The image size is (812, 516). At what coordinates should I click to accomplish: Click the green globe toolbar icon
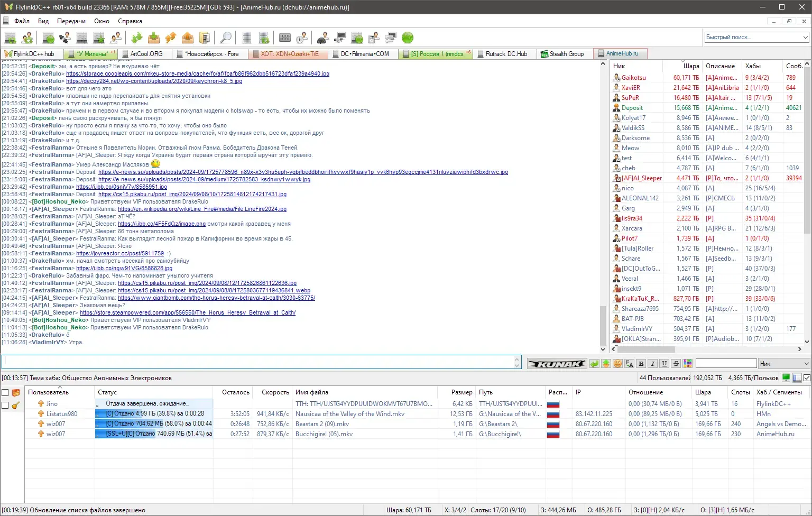tap(408, 38)
